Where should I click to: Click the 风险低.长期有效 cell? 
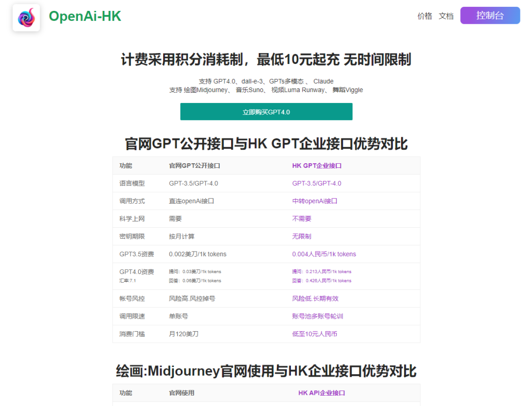point(315,298)
